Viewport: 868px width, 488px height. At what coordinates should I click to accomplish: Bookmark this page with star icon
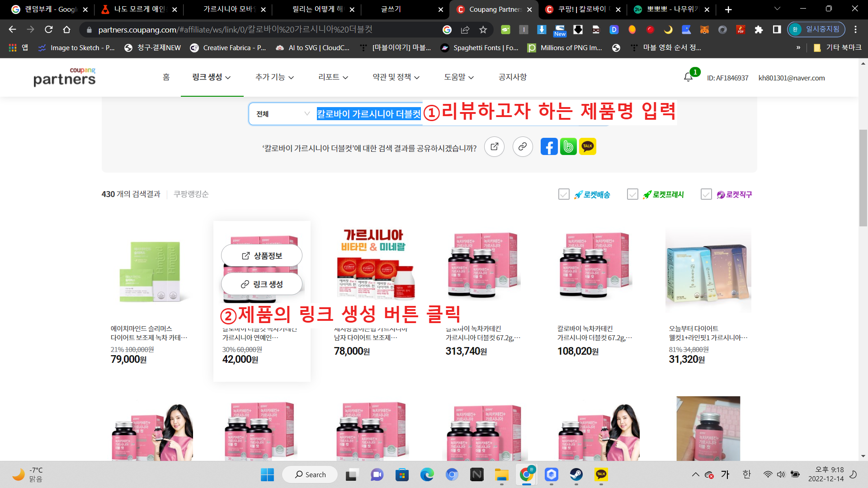483,30
